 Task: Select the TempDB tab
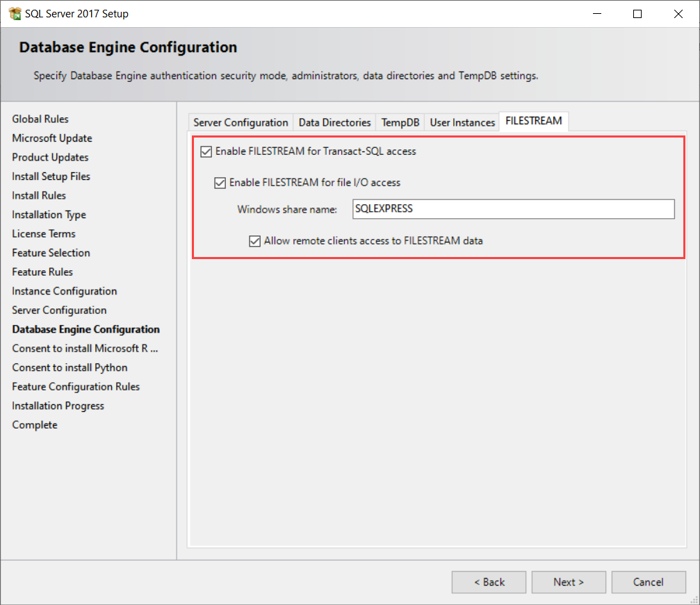pyautogui.click(x=400, y=122)
